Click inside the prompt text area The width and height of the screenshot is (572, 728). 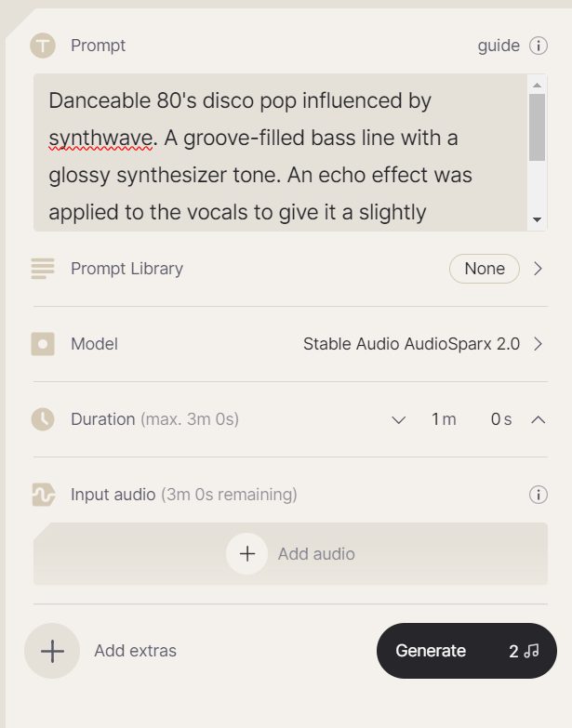[x=281, y=152]
